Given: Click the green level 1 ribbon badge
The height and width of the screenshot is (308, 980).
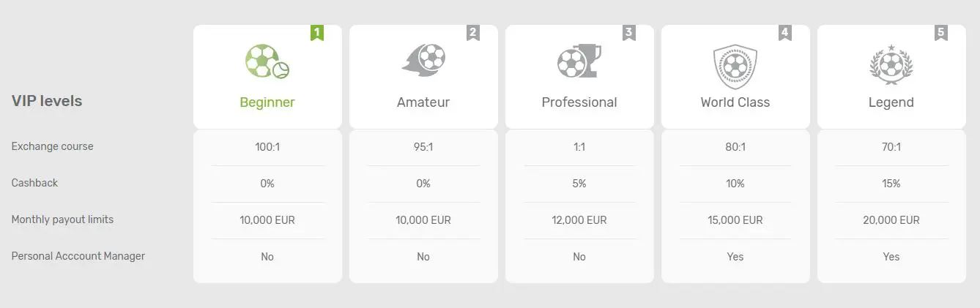Looking at the screenshot, I should coord(316,33).
